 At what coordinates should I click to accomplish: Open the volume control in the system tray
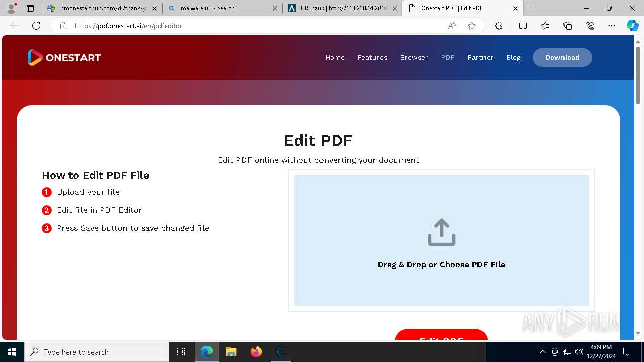[579, 352]
